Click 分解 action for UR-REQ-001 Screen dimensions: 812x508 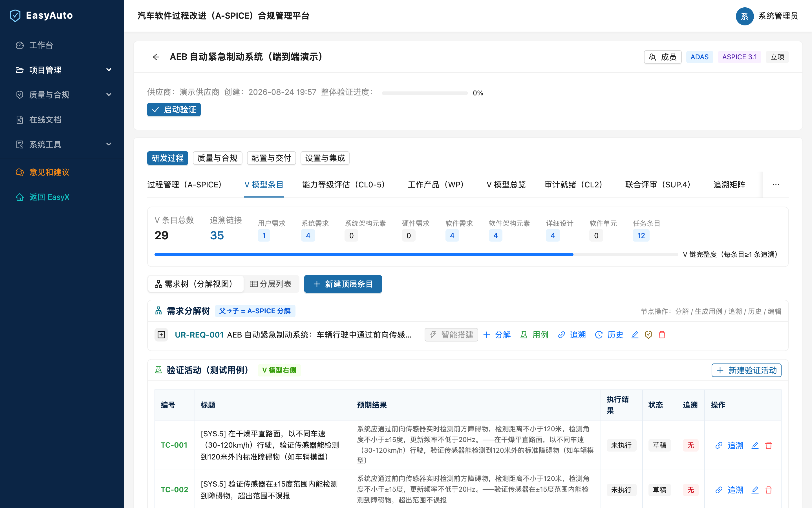coord(497,335)
